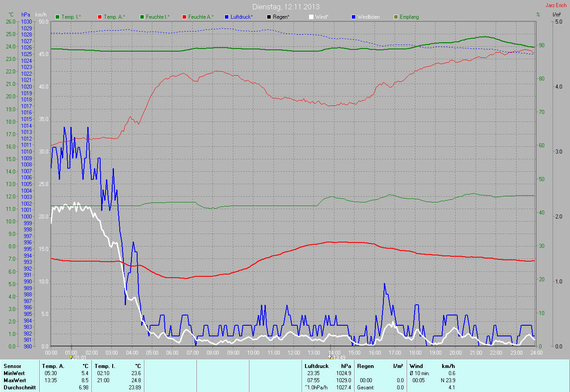Click the Jarz Erich link
This screenshot has width=570, height=392.
coord(556,5)
